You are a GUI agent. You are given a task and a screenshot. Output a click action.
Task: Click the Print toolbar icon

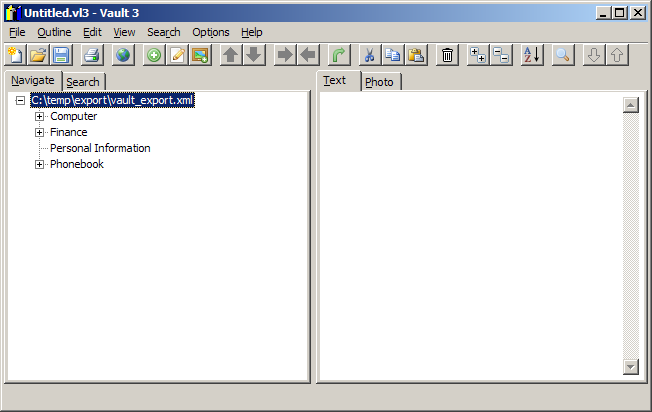tap(91, 55)
